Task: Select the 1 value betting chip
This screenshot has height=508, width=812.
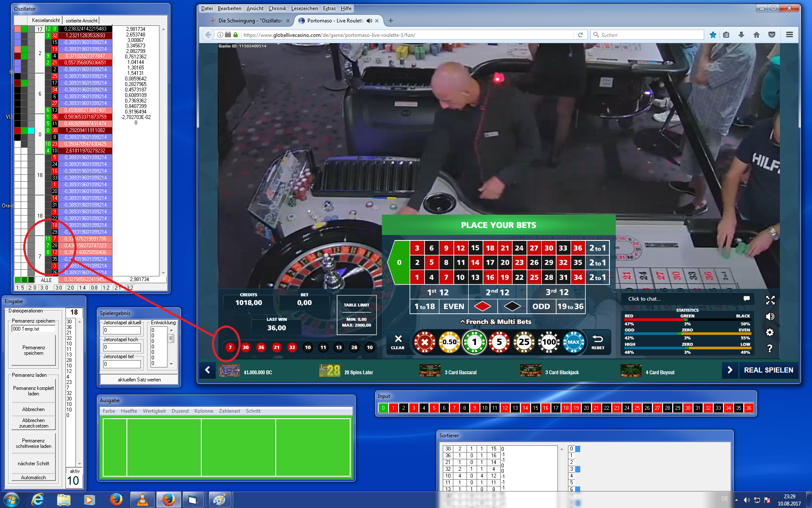Action: click(475, 342)
